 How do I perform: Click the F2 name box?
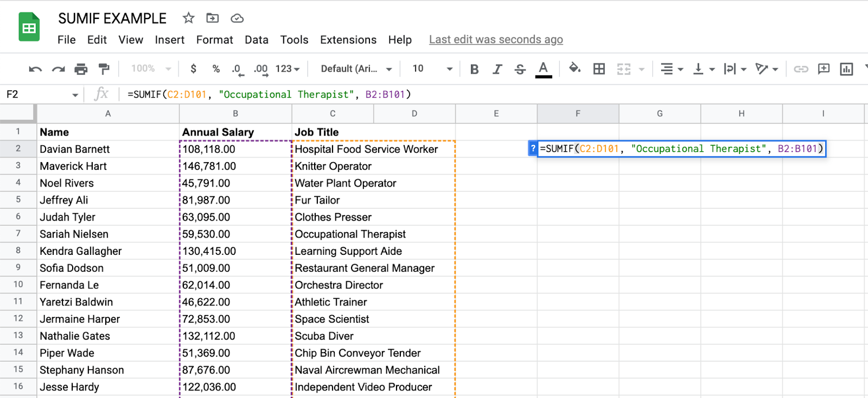[42, 94]
